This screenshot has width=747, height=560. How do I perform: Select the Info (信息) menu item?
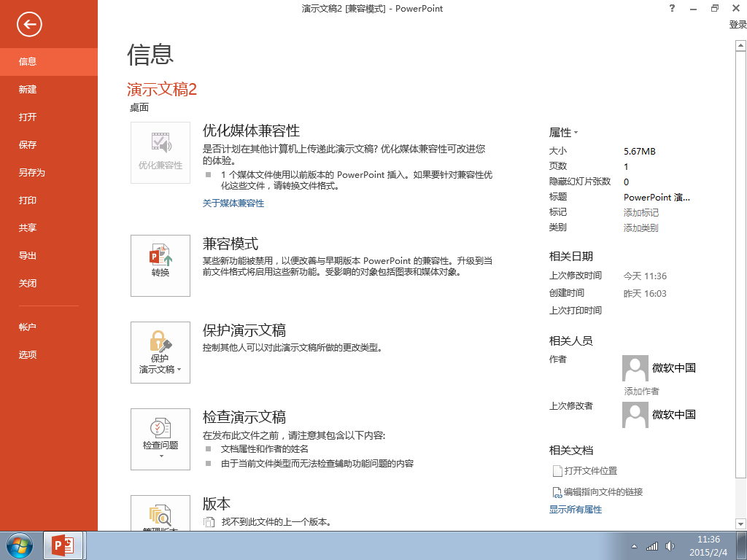[x=49, y=61]
